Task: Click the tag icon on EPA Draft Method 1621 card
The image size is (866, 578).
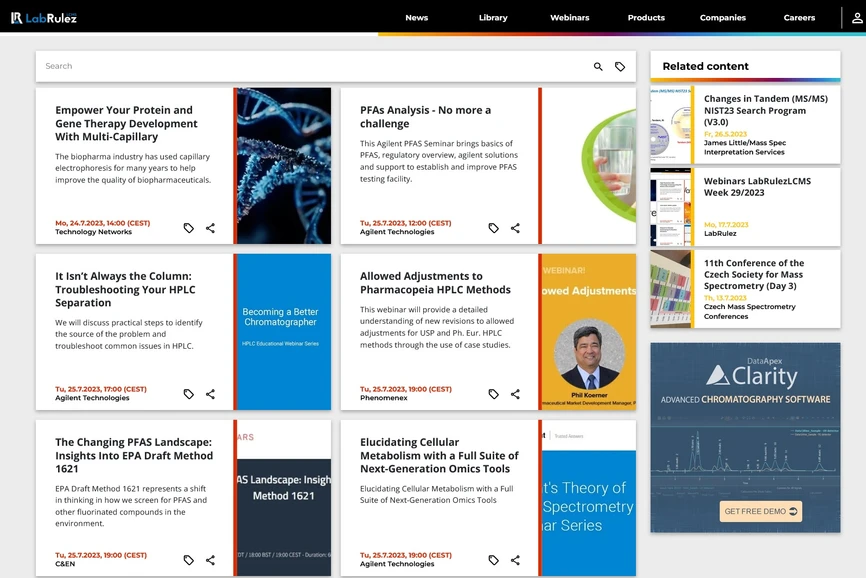Action: pos(188,560)
